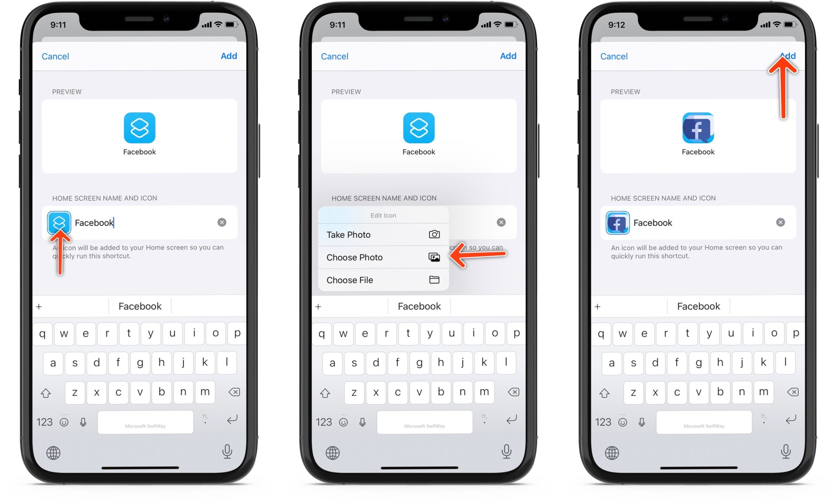Viewport: 838px width, 504px height.
Task: Tap the Take Photo camera icon
Action: [434, 235]
